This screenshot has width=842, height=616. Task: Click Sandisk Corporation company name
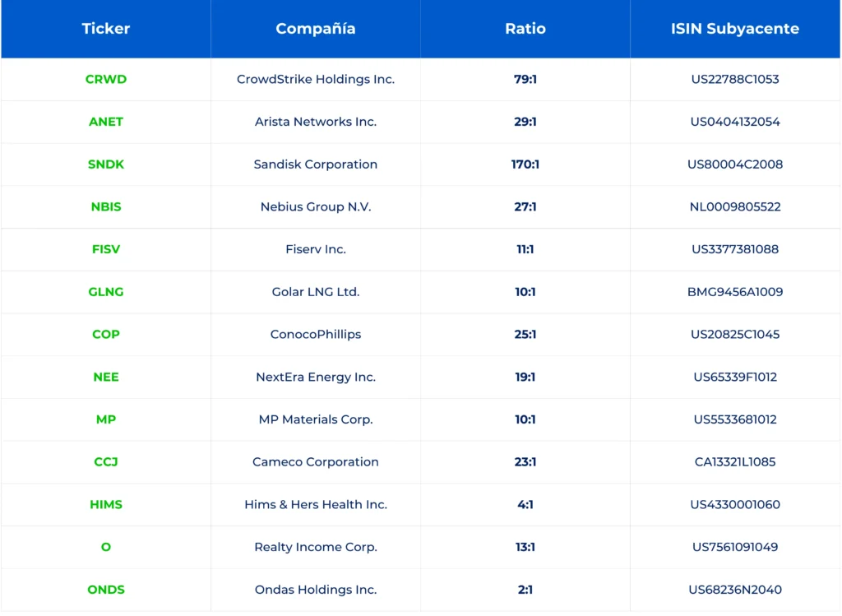click(x=316, y=164)
